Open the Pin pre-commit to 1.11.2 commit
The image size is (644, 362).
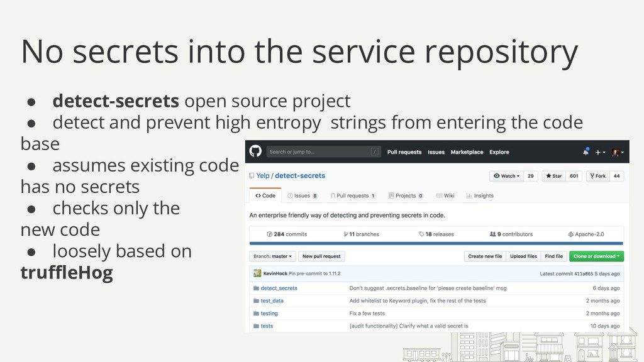click(x=314, y=274)
